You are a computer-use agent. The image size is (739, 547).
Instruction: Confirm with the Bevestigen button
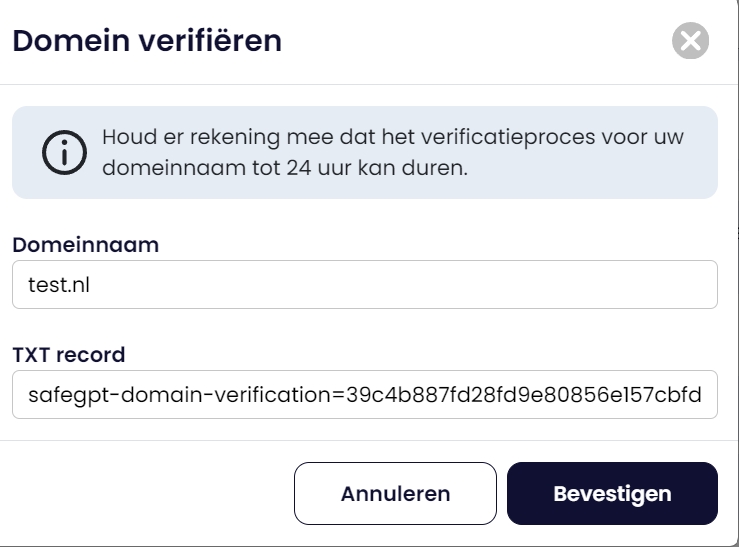coord(612,493)
